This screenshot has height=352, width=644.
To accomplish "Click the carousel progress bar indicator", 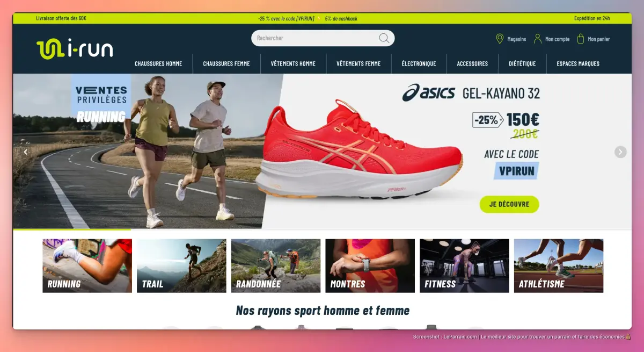I will (72, 229).
